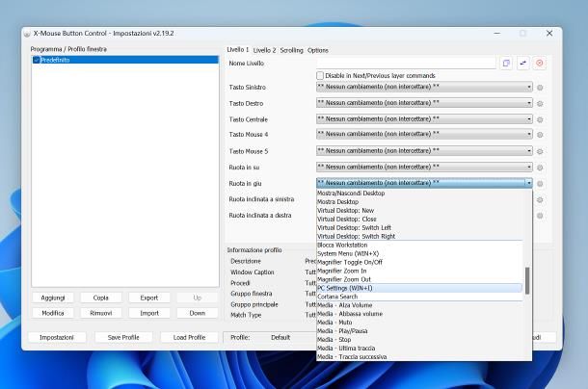The height and width of the screenshot is (389, 588).
Task: Switch to the Livello 2 tab
Action: point(264,50)
